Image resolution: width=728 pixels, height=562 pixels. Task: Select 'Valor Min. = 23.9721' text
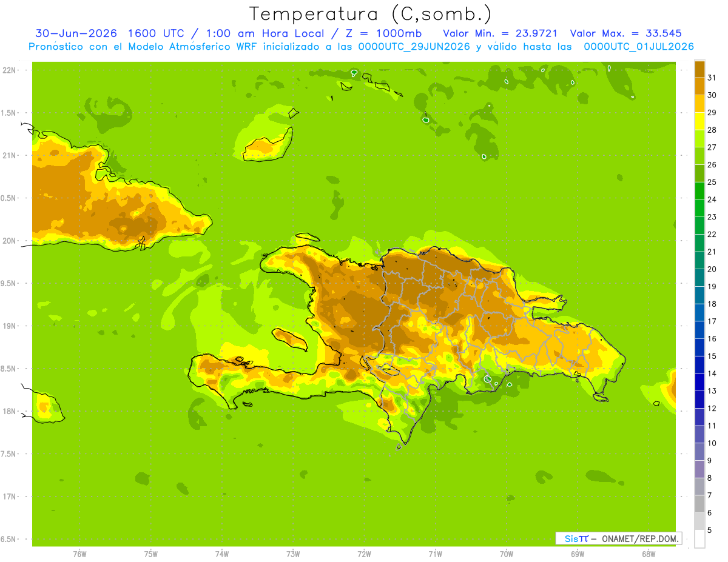tap(500, 33)
